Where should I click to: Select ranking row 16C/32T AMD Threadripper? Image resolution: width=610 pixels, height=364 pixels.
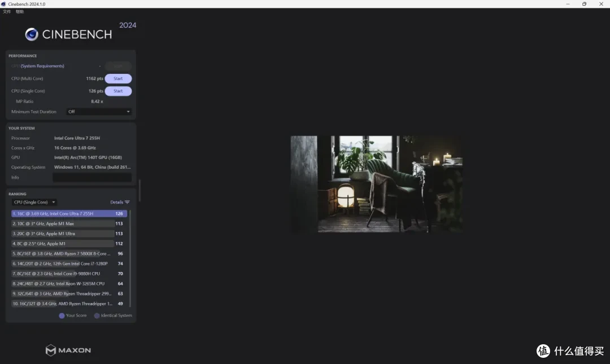click(69, 304)
